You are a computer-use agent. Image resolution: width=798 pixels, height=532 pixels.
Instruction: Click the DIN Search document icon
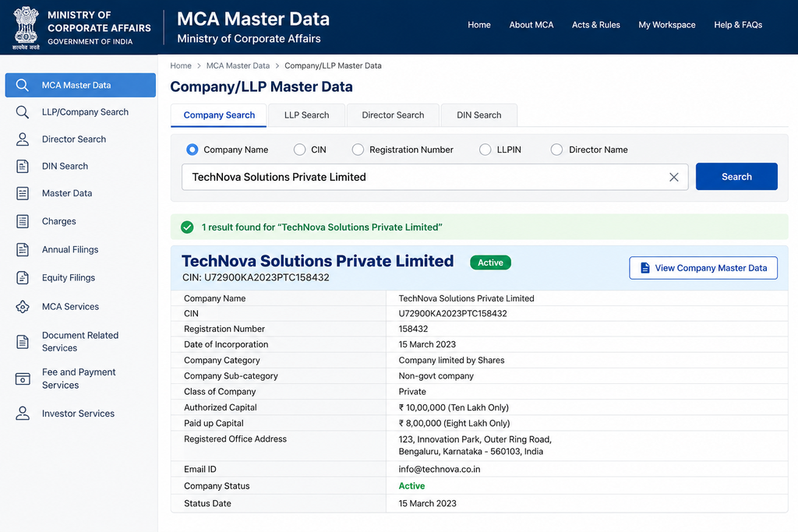tap(23, 167)
